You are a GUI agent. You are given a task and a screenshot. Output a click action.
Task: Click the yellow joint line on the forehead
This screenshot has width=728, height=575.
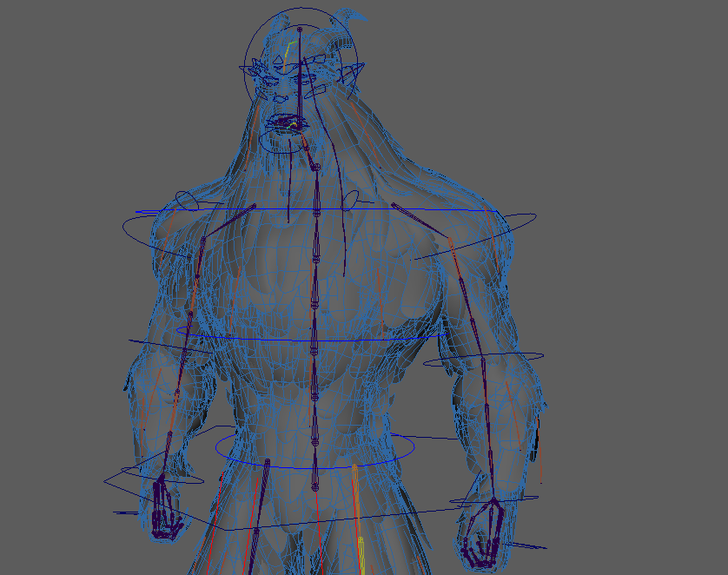[x=286, y=54]
